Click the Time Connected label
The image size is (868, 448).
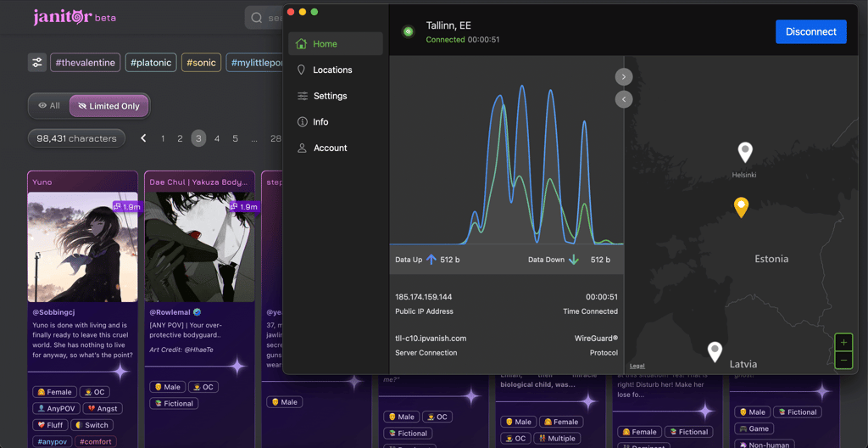click(x=591, y=311)
